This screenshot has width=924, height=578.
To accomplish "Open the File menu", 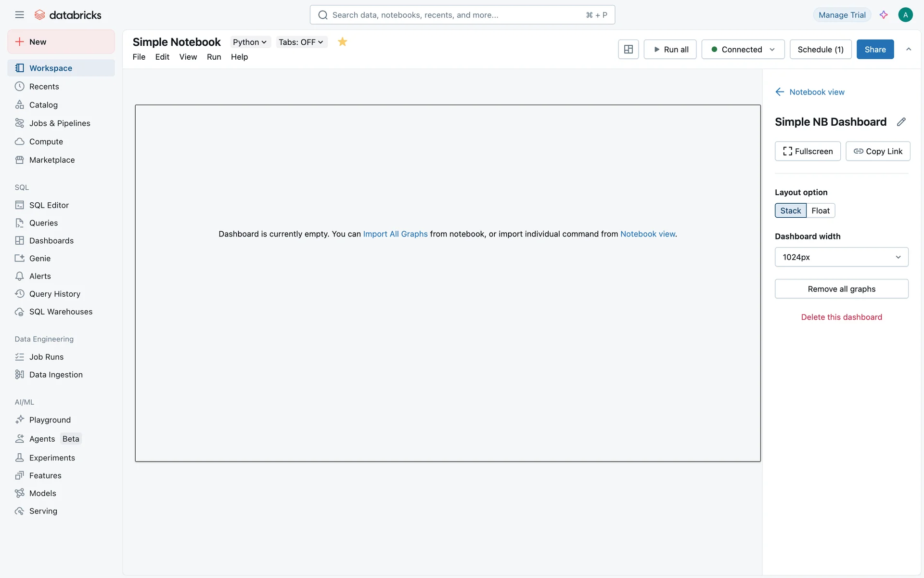I will (x=139, y=57).
